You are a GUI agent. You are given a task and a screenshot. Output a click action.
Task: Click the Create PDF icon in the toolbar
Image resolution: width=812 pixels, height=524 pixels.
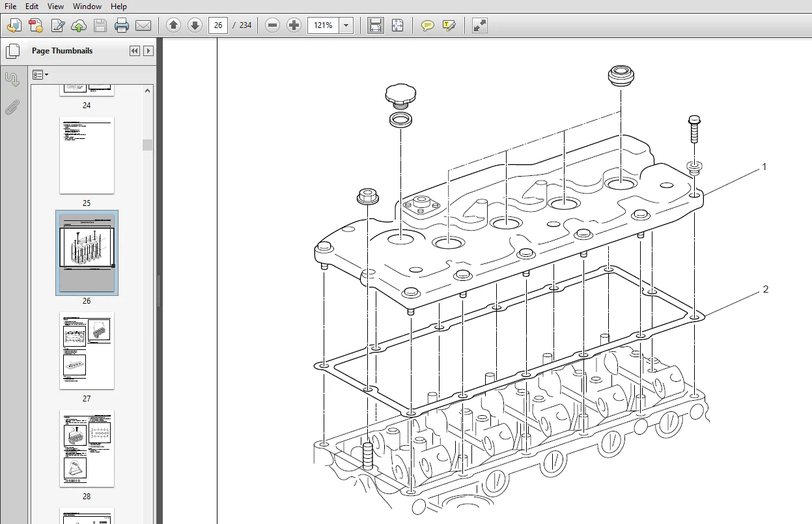click(14, 25)
